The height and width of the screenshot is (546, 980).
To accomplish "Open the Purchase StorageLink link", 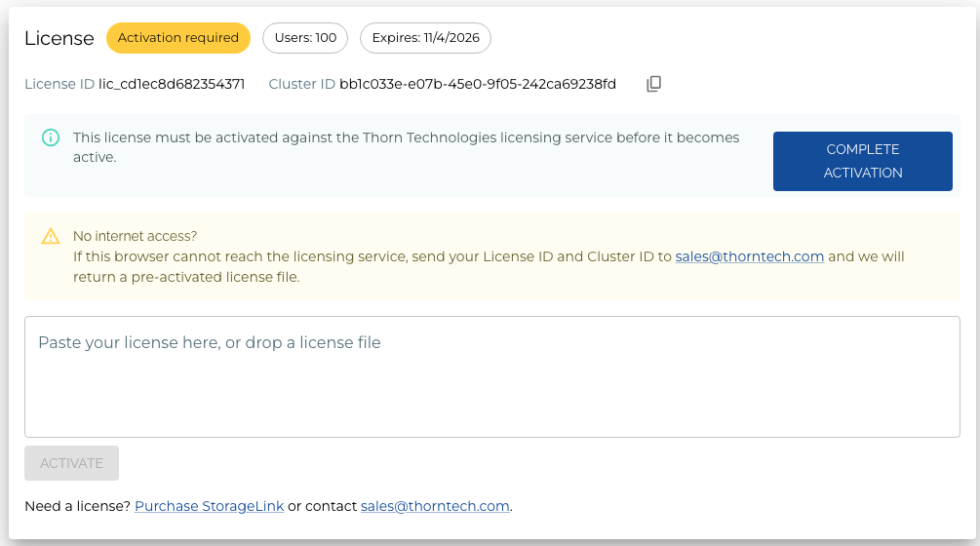I will point(210,506).
